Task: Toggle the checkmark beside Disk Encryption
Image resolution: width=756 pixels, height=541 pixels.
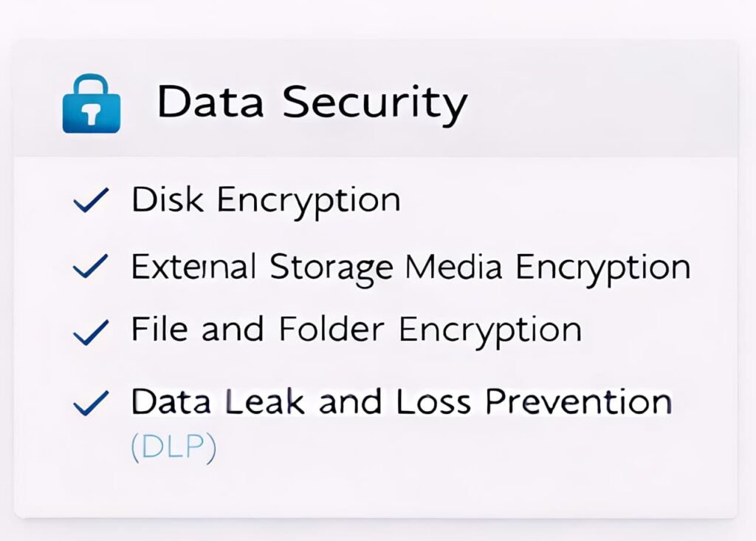Action: coord(92,200)
